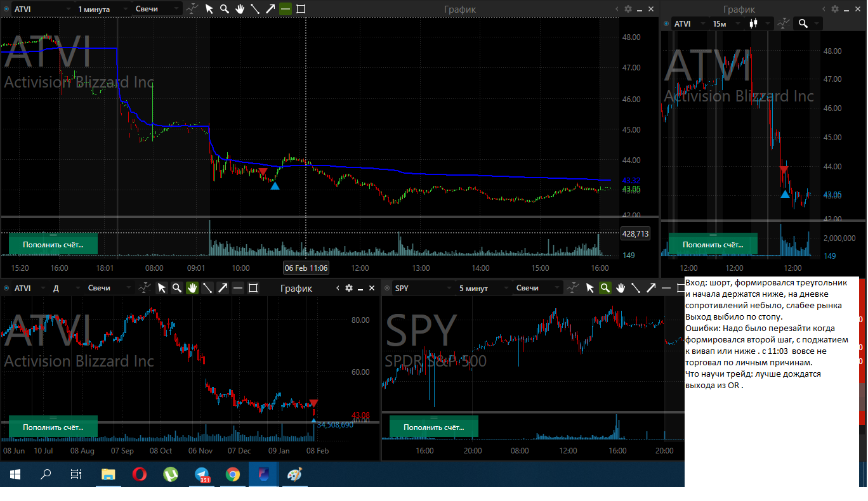
Task: Open the '15м' timeframe dropdown
Action: tap(727, 23)
